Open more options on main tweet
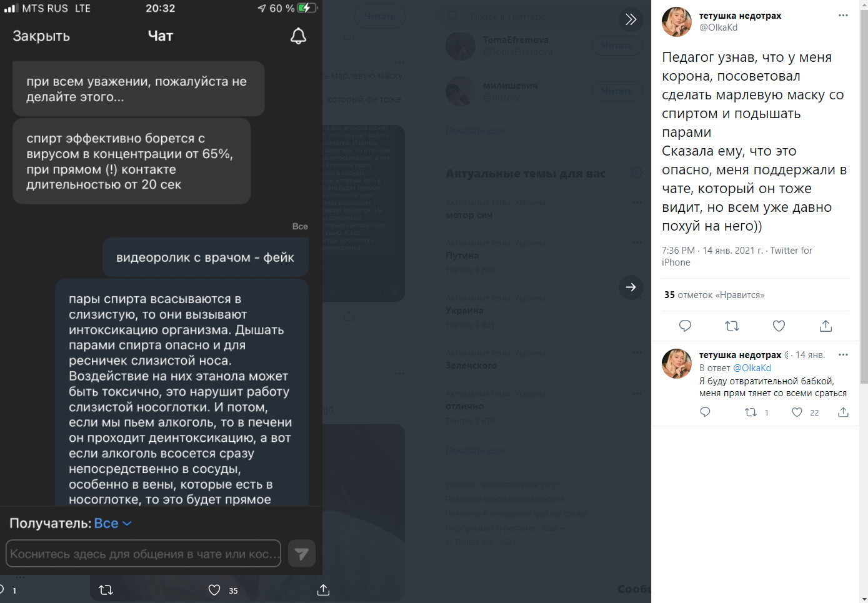 point(843,16)
